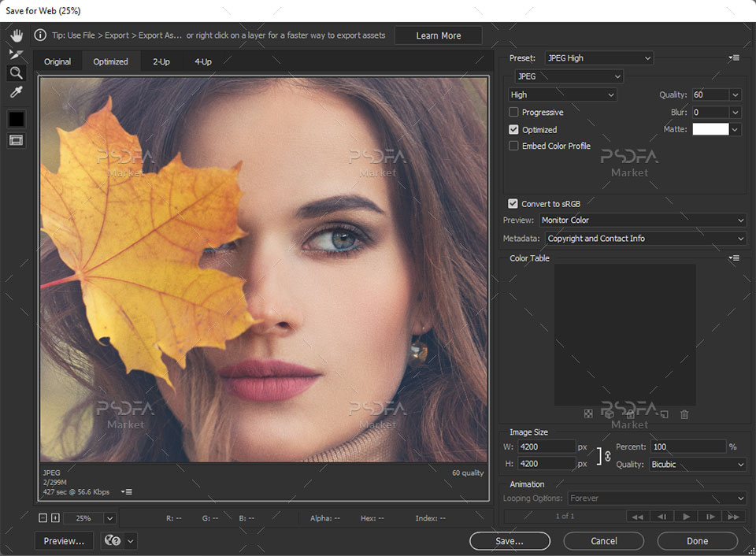Select the Slice Select tool
The height and width of the screenshot is (556, 756).
[x=17, y=54]
